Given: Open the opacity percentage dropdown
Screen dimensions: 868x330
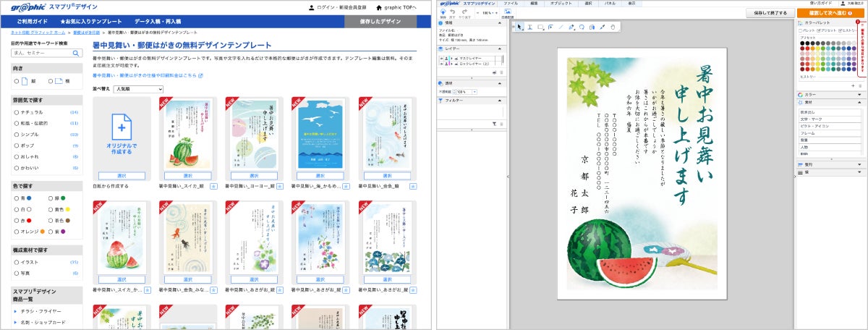Looking at the screenshot, I should [475, 92].
